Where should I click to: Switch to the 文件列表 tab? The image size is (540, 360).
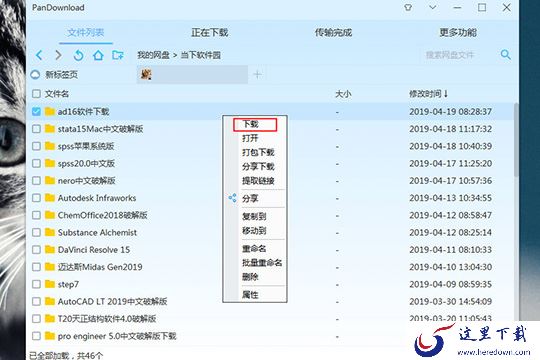tap(86, 33)
